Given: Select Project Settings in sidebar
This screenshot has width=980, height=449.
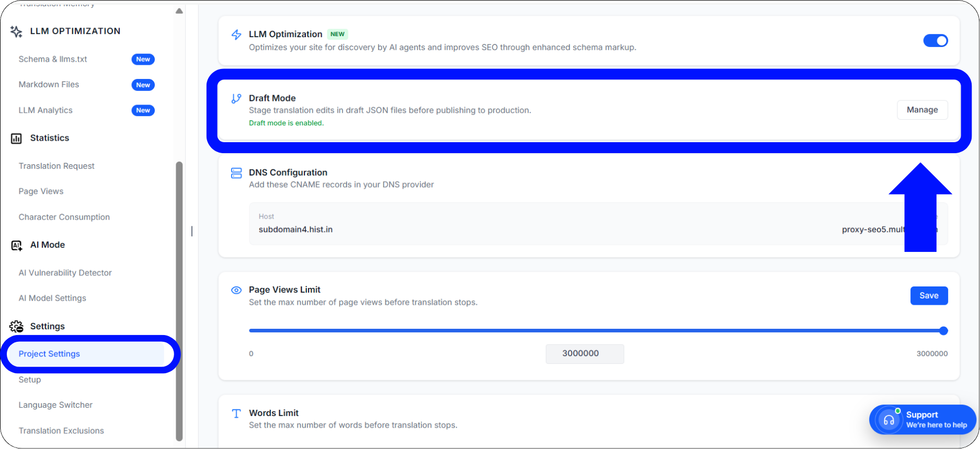Looking at the screenshot, I should [86, 354].
